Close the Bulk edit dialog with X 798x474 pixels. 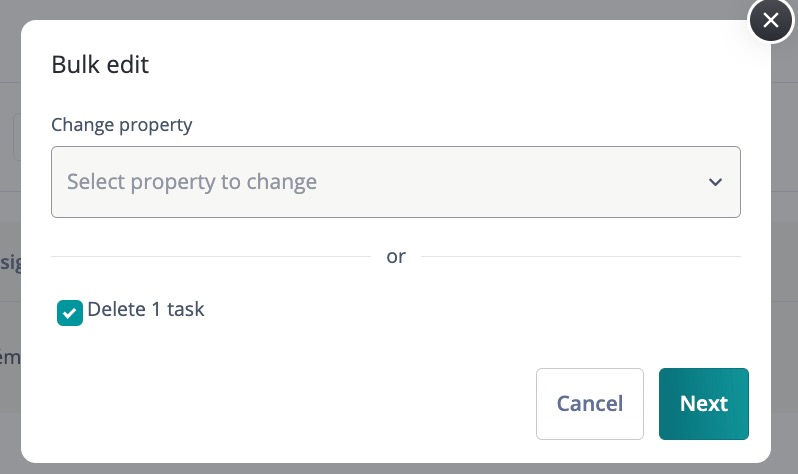[x=770, y=20]
